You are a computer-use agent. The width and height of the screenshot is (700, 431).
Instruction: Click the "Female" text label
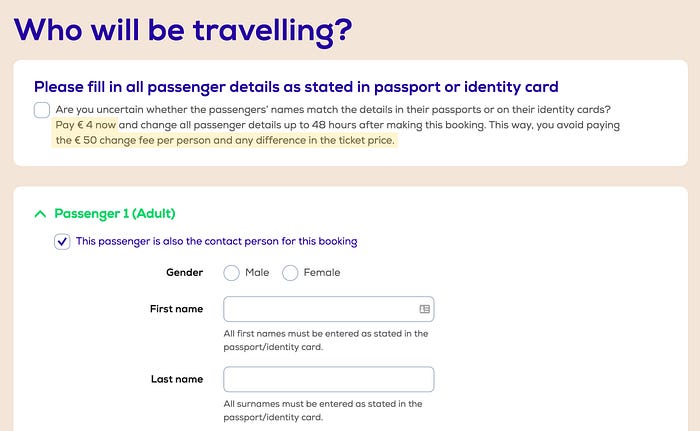tap(321, 273)
